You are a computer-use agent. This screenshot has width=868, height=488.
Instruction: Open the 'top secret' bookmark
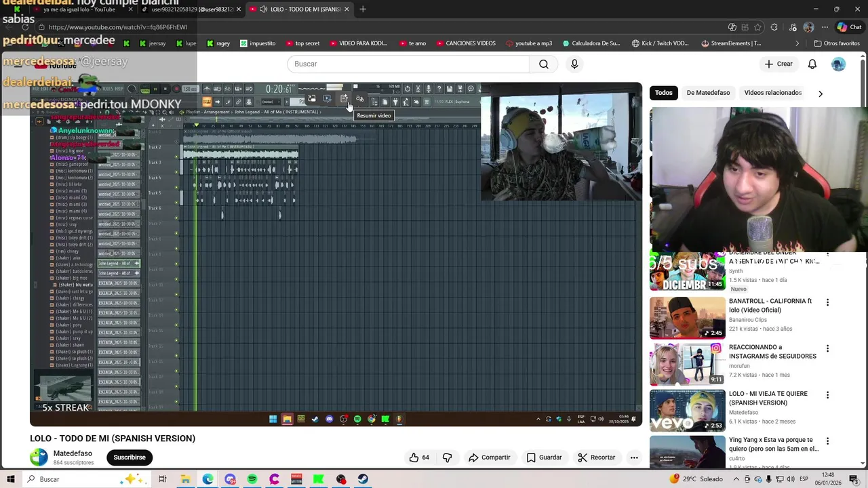click(302, 43)
